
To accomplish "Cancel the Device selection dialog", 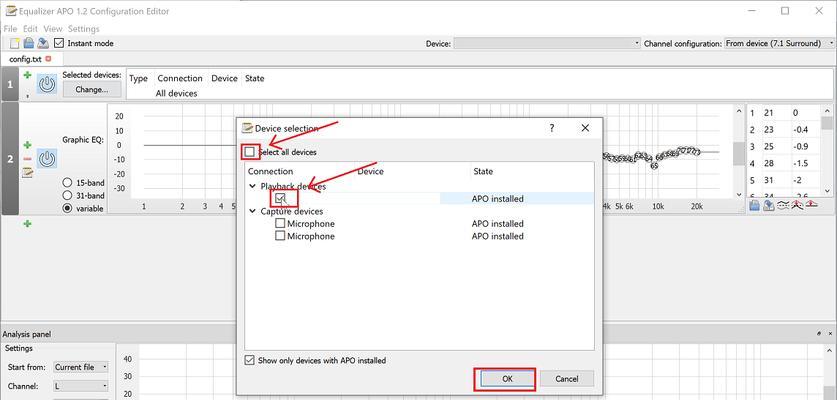I will tap(566, 379).
